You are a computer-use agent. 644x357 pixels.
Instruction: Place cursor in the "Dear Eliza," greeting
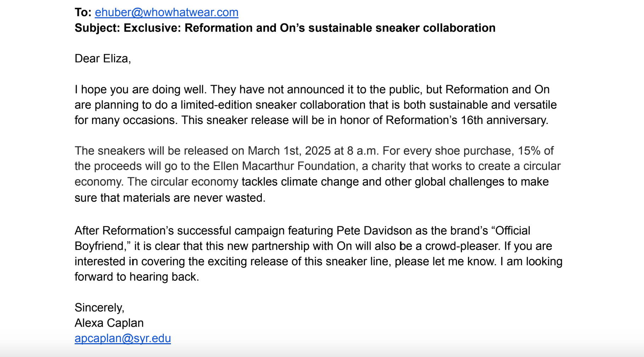pos(103,58)
